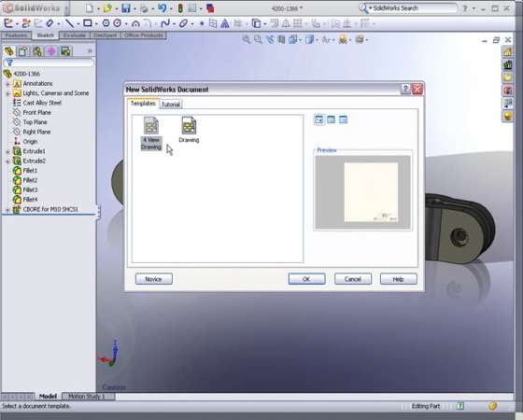The image size is (523, 420).
Task: Click the Sketch icon on the Sketch toolbar
Action: click(x=8, y=23)
